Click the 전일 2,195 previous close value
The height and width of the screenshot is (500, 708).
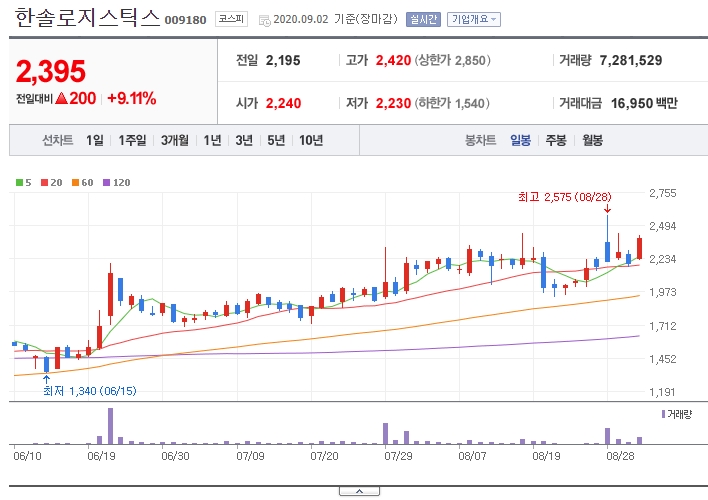pyautogui.click(x=283, y=61)
